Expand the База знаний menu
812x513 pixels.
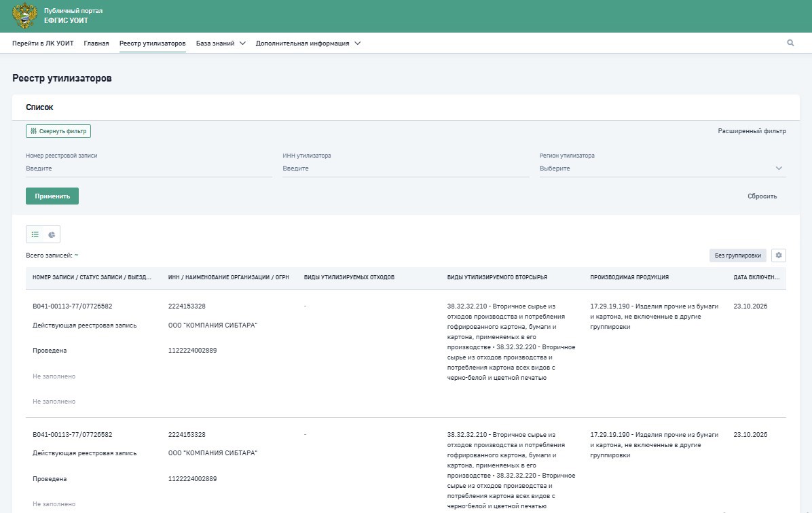(x=221, y=43)
